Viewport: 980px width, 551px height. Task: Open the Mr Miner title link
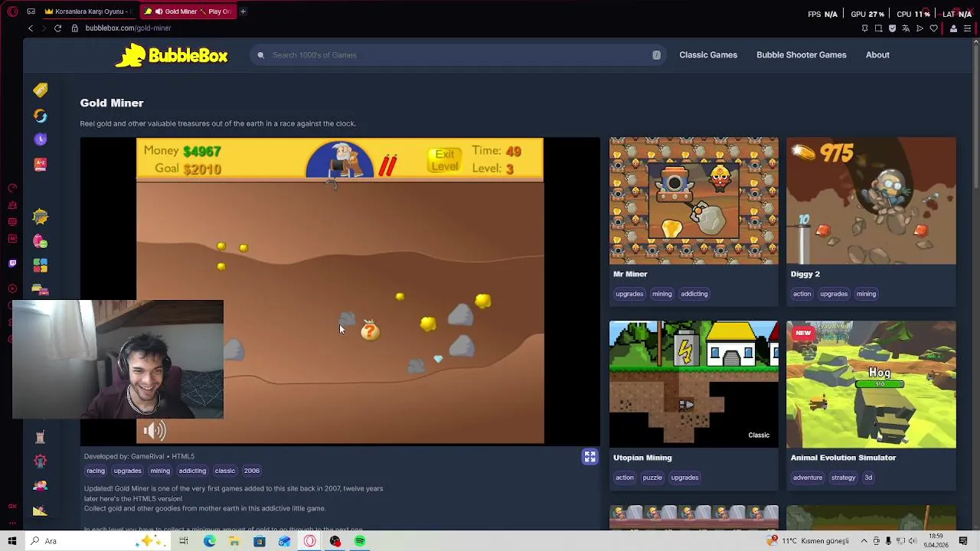630,274
